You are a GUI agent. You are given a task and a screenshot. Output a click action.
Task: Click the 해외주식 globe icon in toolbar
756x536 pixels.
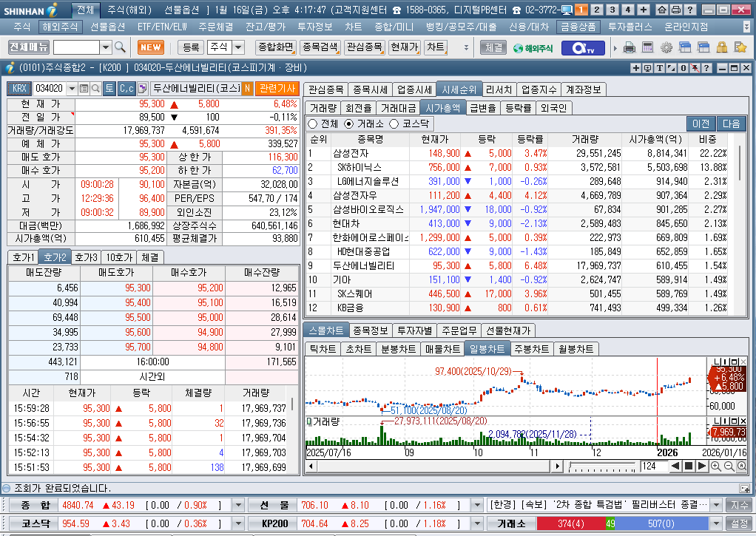pyautogui.click(x=533, y=48)
